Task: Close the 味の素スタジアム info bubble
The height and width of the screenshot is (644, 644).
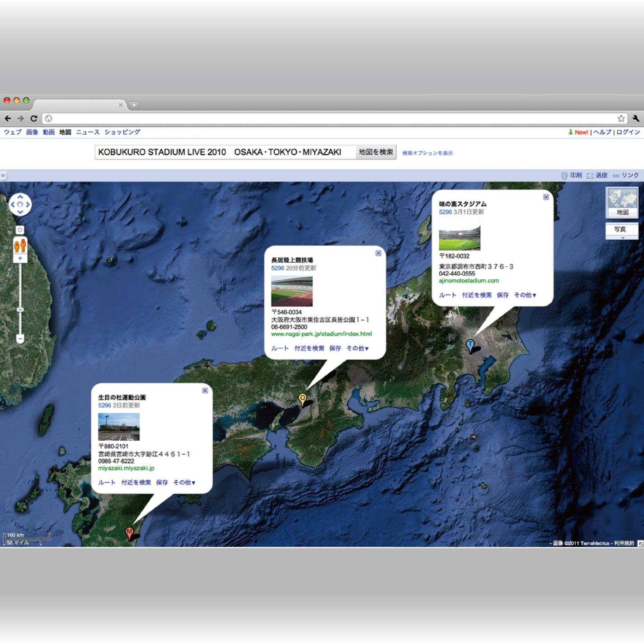Action: tap(546, 197)
